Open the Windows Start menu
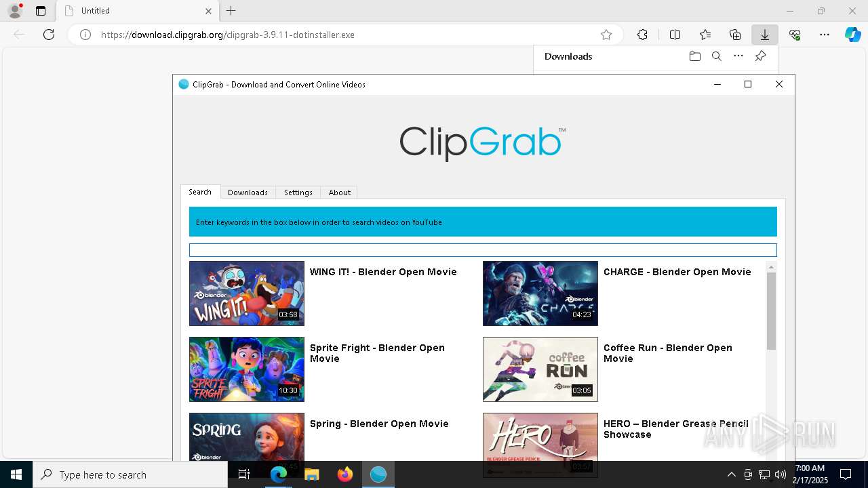Screen dimensions: 868x488 (16, 474)
